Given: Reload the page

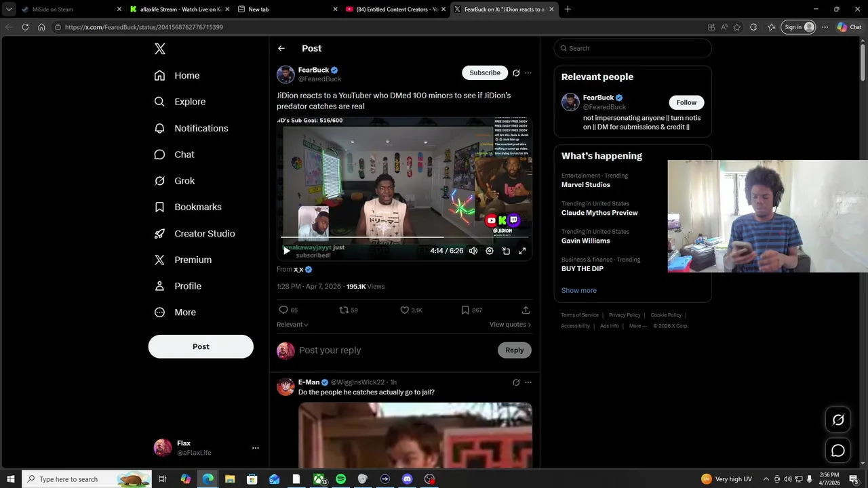Looking at the screenshot, I should 25,27.
